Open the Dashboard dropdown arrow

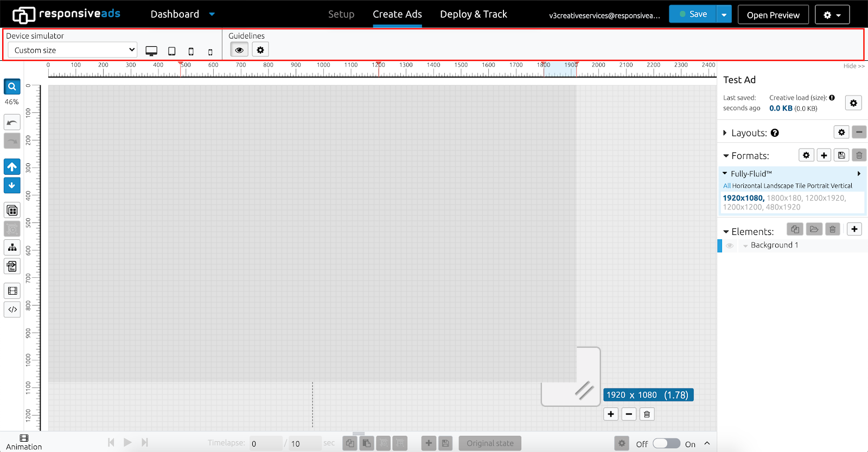tap(212, 15)
